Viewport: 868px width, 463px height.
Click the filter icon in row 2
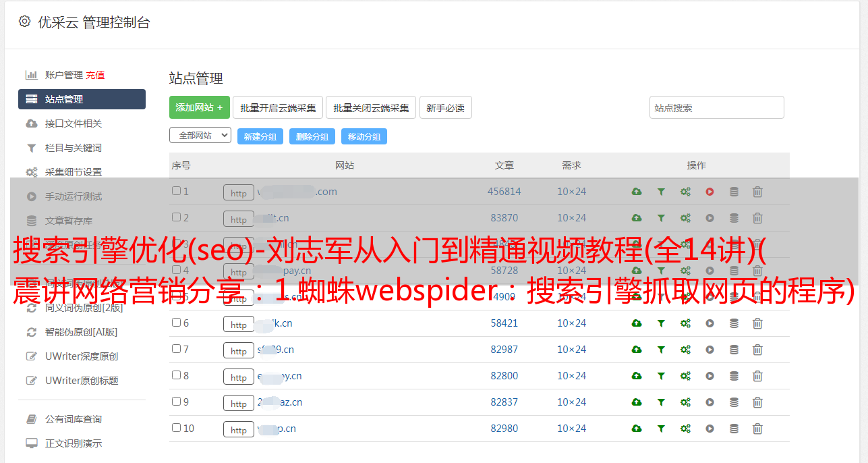pos(661,218)
